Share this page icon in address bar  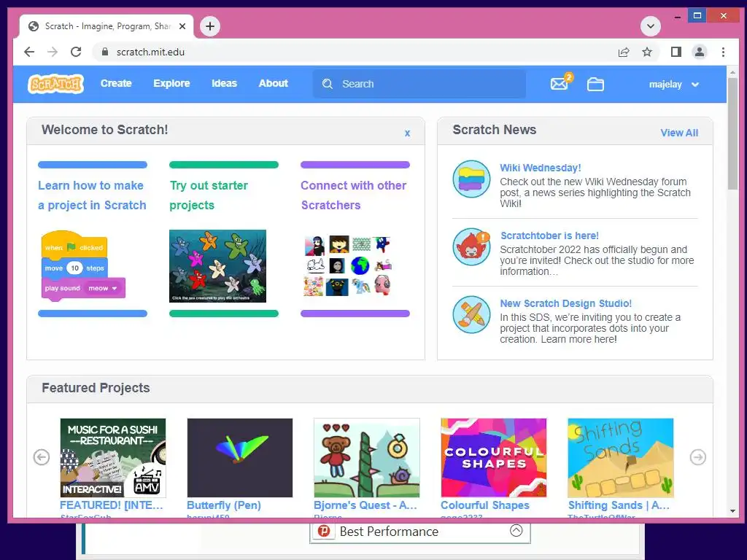click(624, 52)
